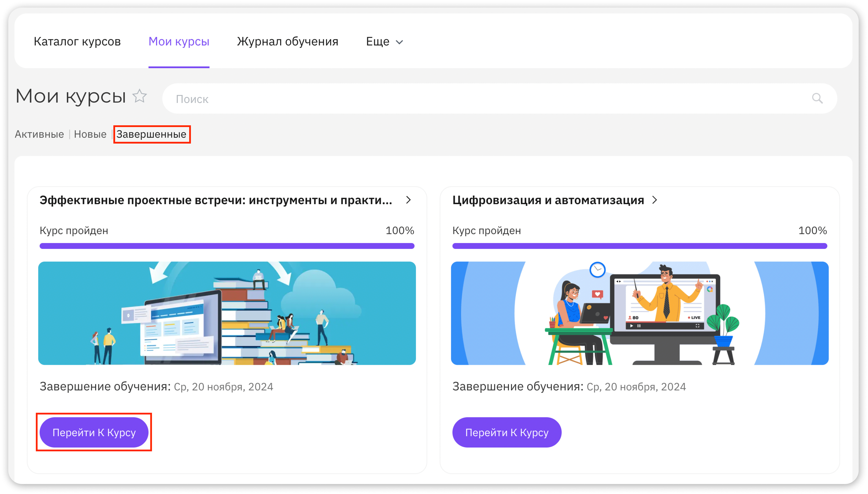Click Курс пройден on Эффективные проектные встречи card
868x494 pixels.
(x=74, y=230)
